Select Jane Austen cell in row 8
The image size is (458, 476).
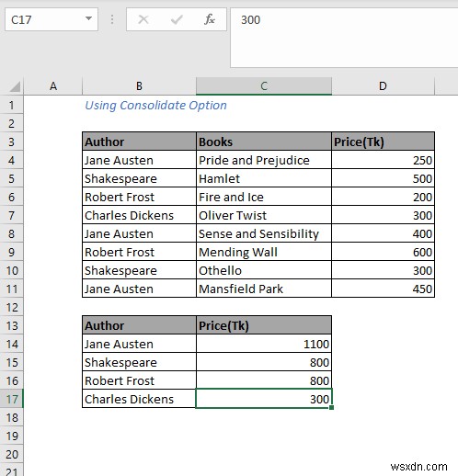click(x=139, y=233)
